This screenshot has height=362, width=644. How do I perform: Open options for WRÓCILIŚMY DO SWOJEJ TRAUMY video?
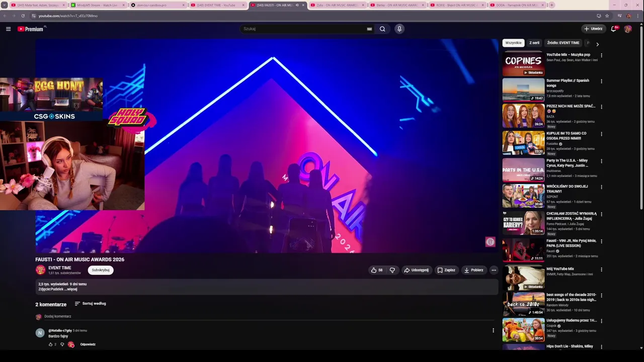(x=601, y=187)
